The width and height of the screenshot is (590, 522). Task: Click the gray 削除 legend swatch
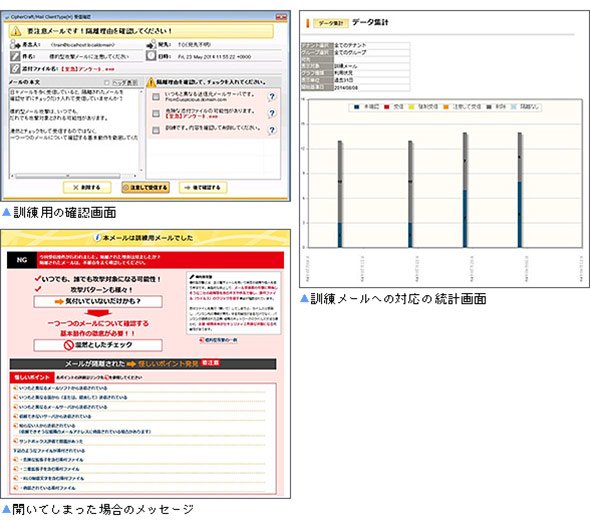click(489, 107)
